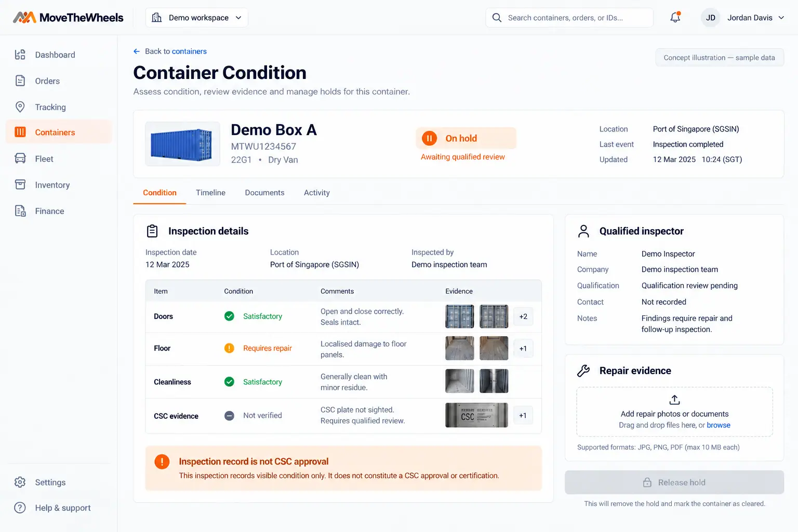Viewport: 798px width, 532px height.
Task: Switch to the Condition tab
Action: click(x=159, y=193)
